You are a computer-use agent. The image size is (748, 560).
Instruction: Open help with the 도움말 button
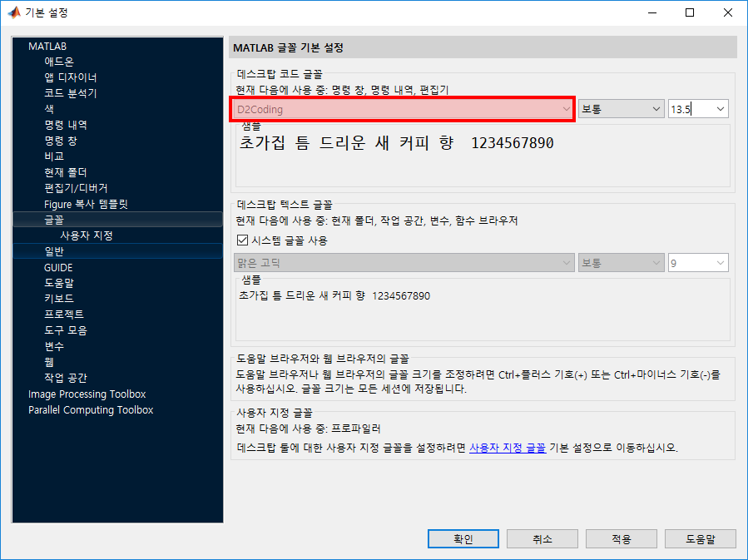[701, 539]
